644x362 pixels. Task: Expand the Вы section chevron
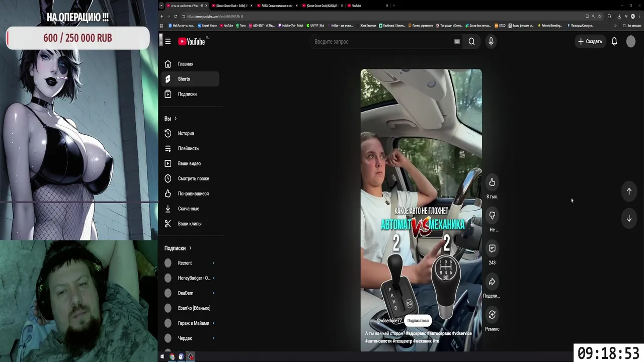click(x=175, y=119)
